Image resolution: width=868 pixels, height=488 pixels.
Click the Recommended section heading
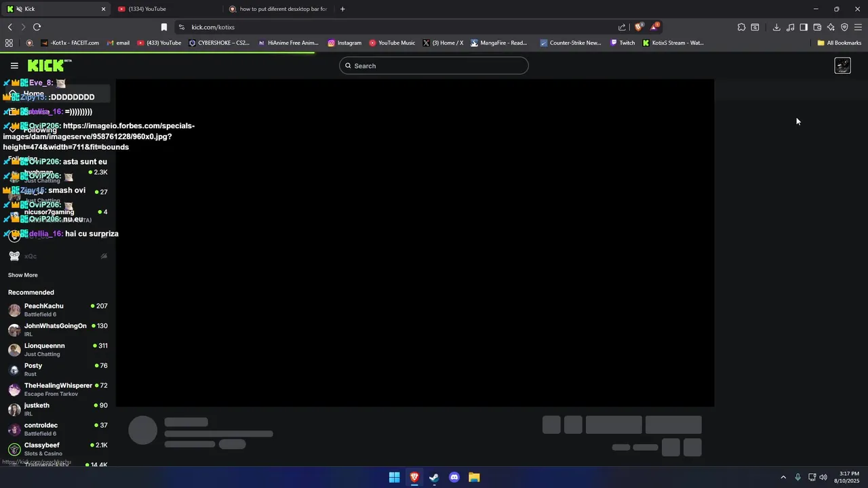pyautogui.click(x=31, y=293)
